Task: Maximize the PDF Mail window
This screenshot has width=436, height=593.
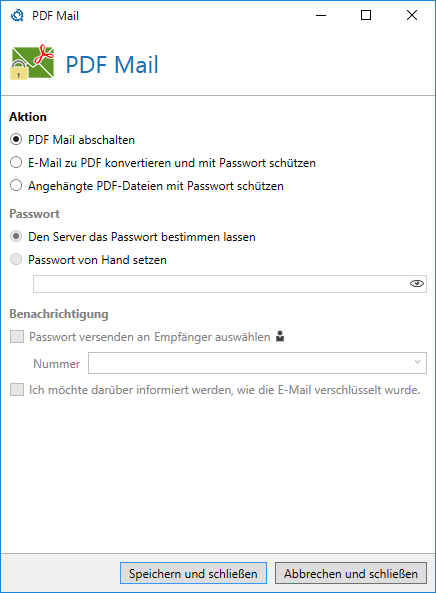Action: point(366,16)
